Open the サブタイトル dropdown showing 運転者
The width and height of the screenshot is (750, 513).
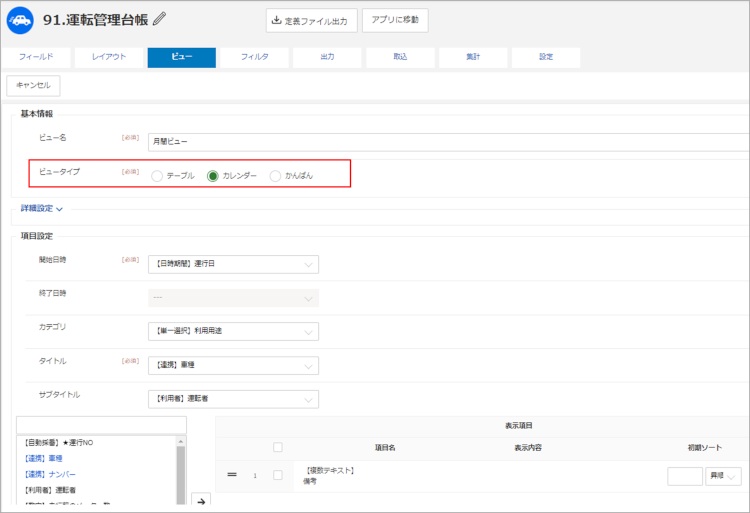click(233, 399)
